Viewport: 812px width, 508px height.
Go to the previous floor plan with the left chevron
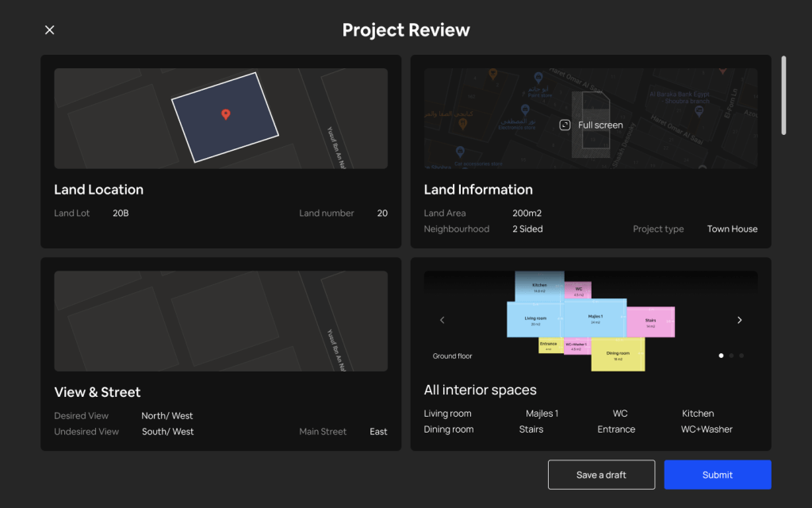(x=442, y=320)
